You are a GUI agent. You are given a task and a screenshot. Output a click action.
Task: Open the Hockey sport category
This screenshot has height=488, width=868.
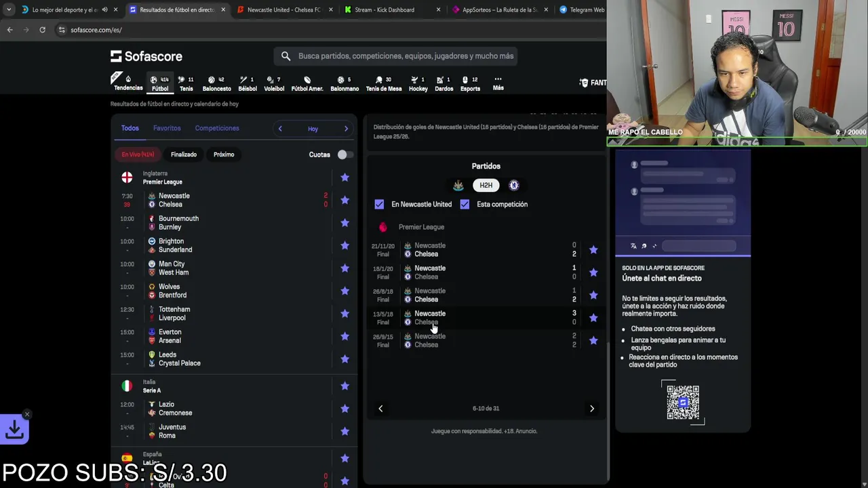tap(418, 83)
